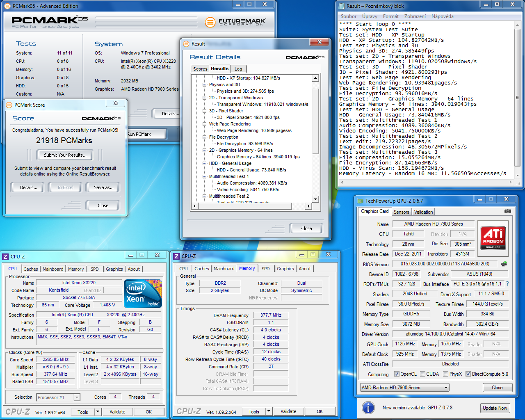
Task: Click the ATI Radeon logo in GPU-Z
Action: [493, 238]
